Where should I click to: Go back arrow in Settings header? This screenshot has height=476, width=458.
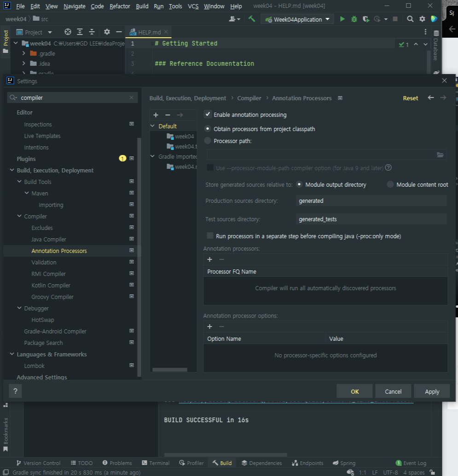(431, 98)
